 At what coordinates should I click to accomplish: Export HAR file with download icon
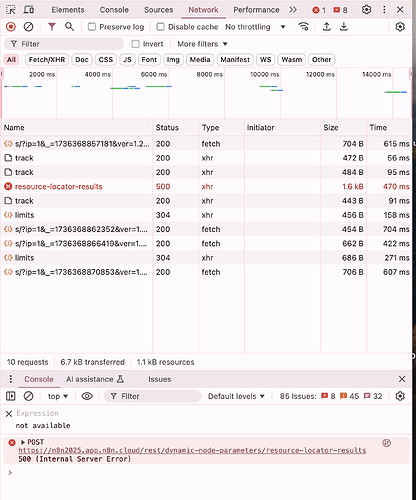(x=344, y=27)
